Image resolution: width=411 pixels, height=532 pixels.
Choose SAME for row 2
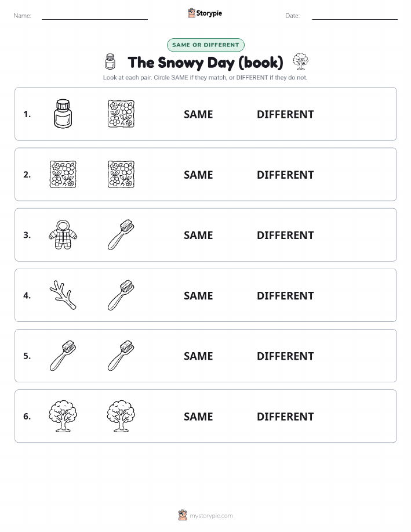pos(198,175)
